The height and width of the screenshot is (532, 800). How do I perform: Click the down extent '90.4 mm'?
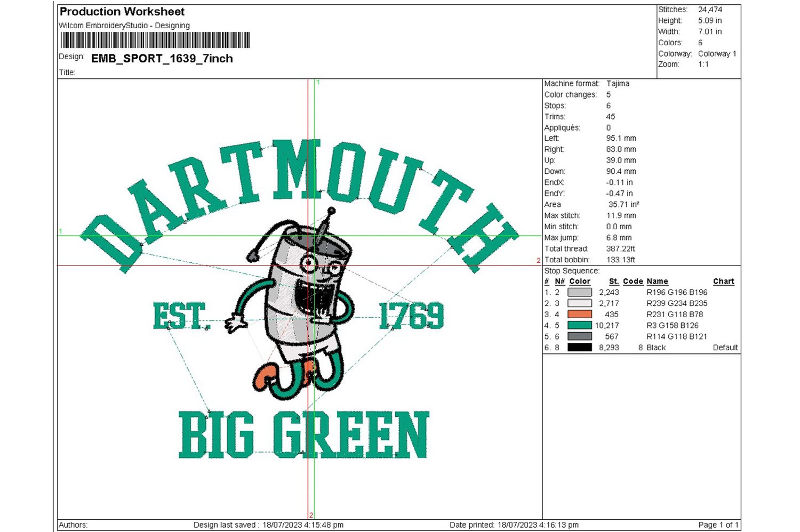coord(621,172)
